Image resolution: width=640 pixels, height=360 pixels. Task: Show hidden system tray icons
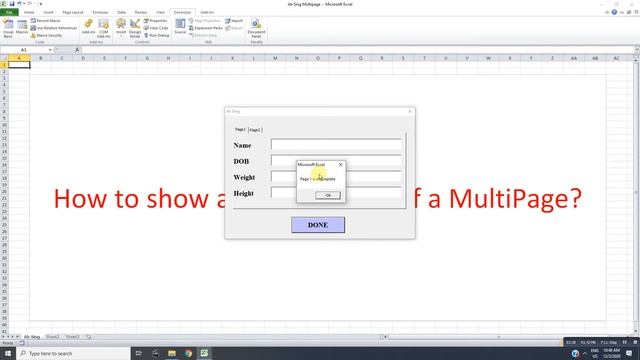click(585, 353)
